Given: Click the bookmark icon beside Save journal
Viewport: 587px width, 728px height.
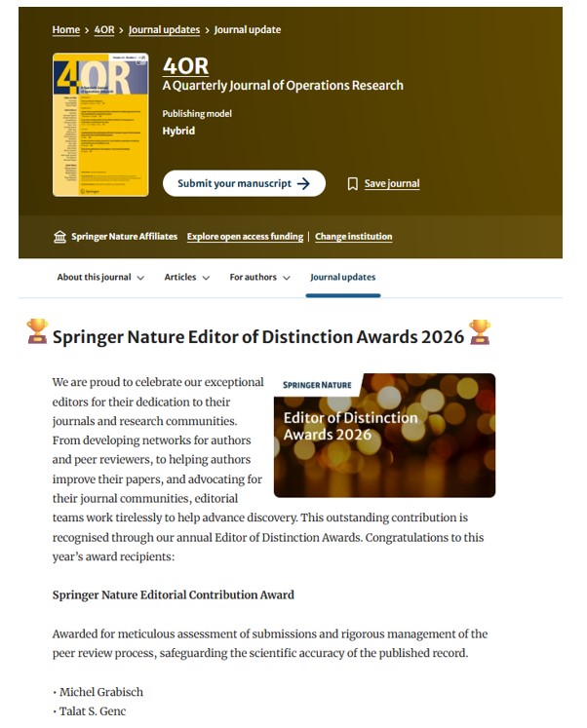Looking at the screenshot, I should [x=352, y=184].
